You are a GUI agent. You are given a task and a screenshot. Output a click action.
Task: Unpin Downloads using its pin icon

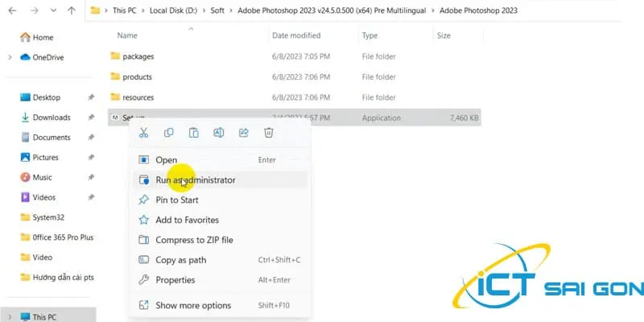[x=91, y=118]
